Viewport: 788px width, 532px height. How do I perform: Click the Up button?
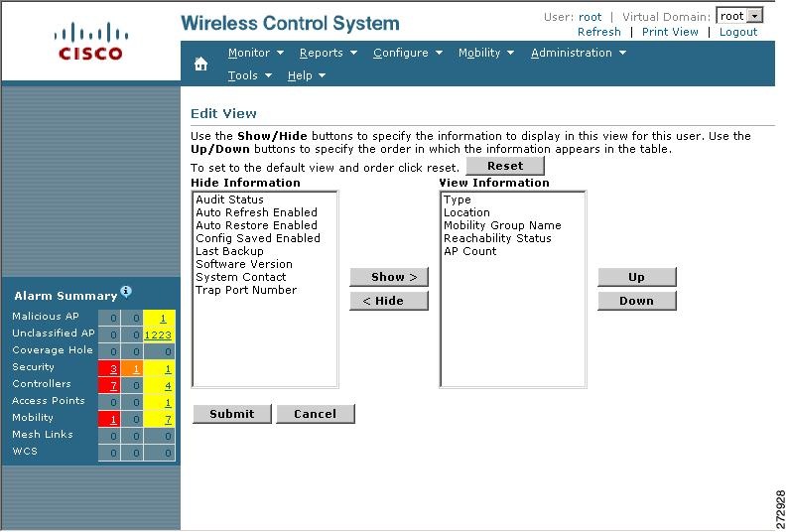point(637,277)
